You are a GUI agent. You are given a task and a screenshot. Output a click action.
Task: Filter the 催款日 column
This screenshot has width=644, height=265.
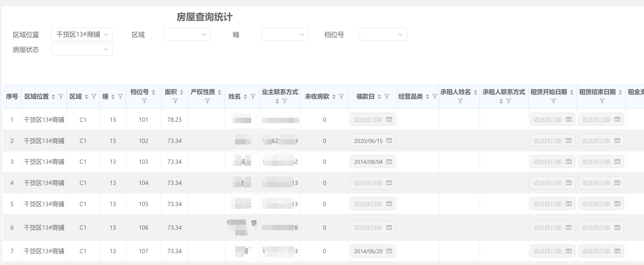(387, 96)
